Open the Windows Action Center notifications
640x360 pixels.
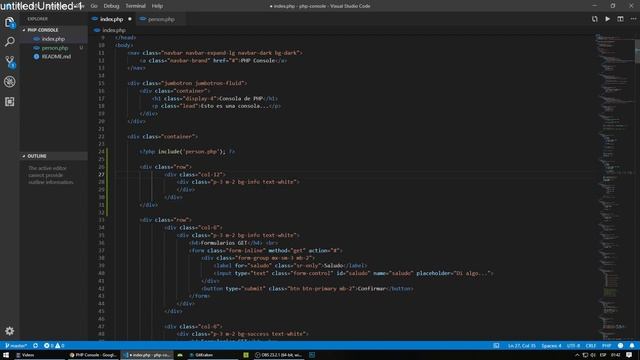click(x=629, y=355)
